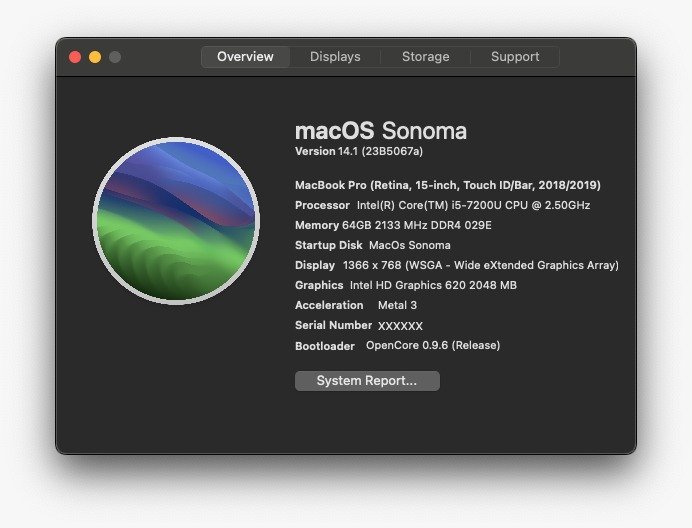This screenshot has height=528, width=692.
Task: Click the Graphics Intel HD 620 value
Action: pos(433,285)
